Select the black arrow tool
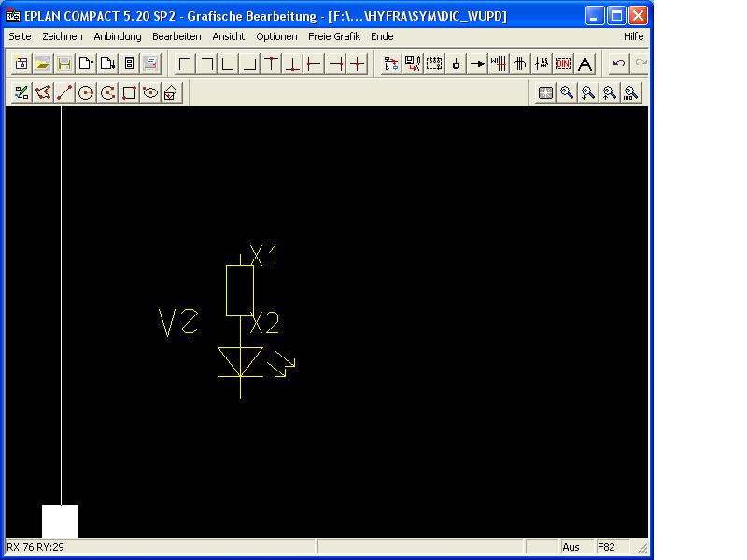The height and width of the screenshot is (560, 747). point(477,63)
